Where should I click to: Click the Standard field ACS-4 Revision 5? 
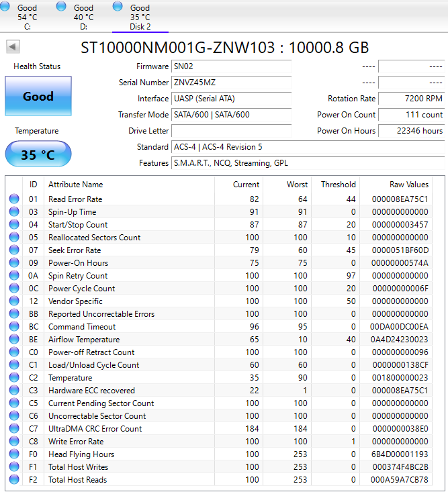tap(308, 147)
